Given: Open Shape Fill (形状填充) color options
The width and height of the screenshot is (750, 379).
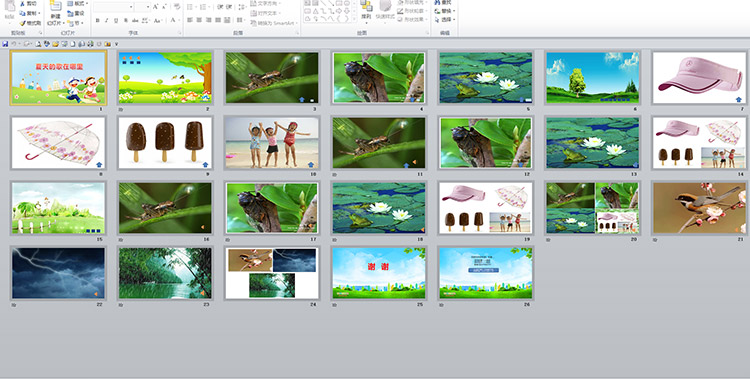Looking at the screenshot, I should point(412,2).
